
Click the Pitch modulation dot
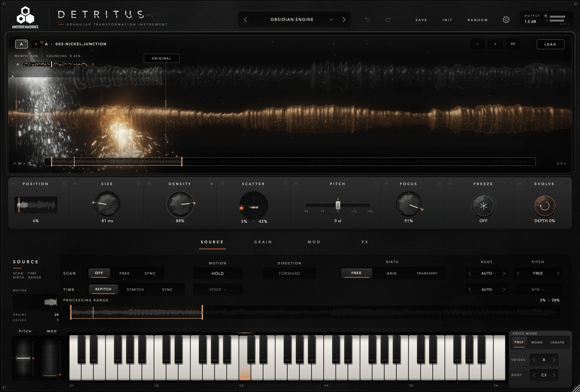point(375,184)
